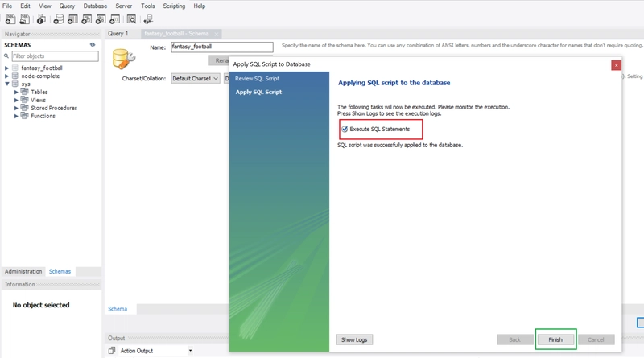The height and width of the screenshot is (358, 644).
Task: Expand the Functions node
Action: 16,116
